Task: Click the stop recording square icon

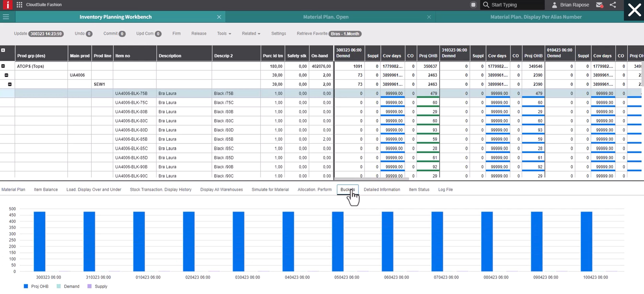Action: (x=473, y=5)
